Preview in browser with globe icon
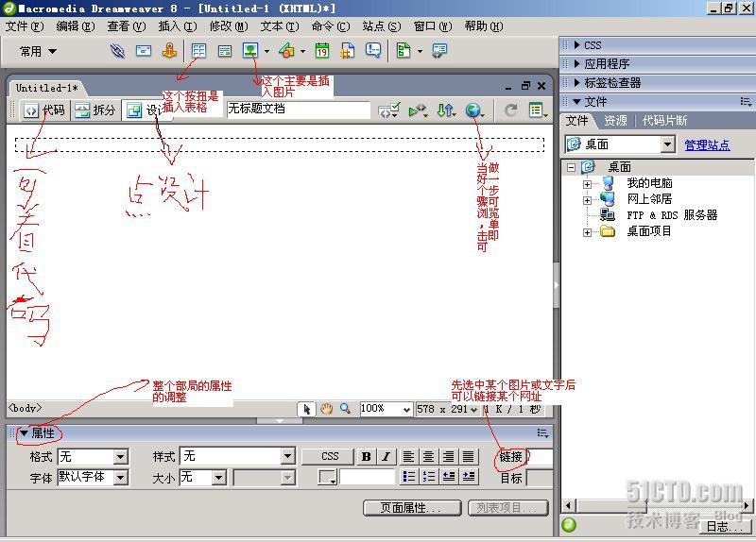Viewport: 756px width, 542px height. (473, 110)
